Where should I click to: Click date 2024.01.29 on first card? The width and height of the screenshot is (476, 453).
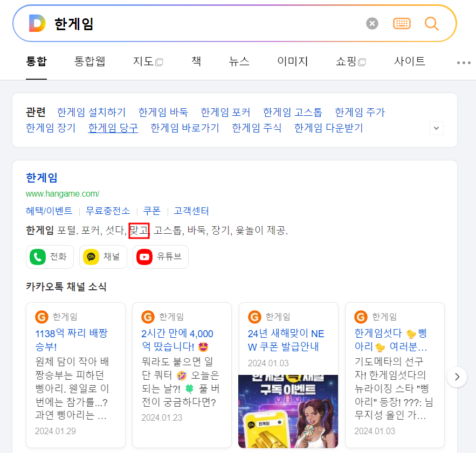[55, 431]
